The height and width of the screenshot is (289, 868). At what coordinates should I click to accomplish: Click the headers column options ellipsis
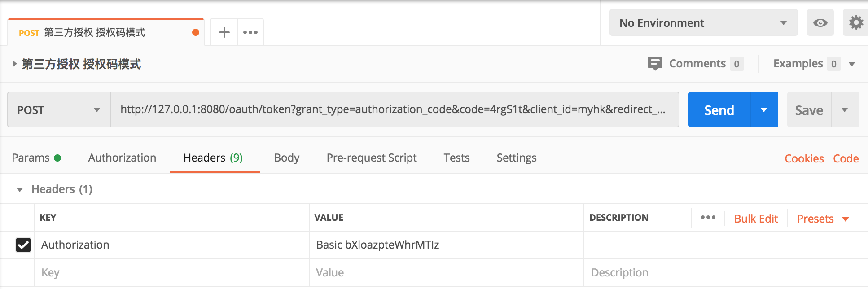coord(708,218)
